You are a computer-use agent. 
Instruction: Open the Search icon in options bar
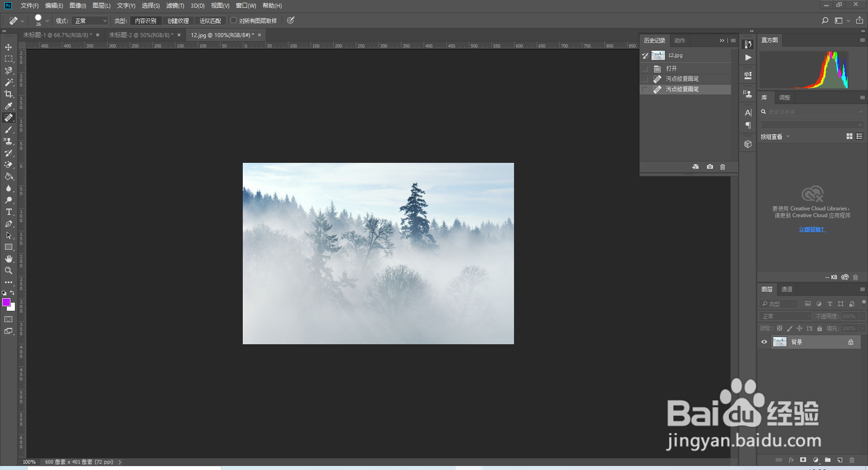click(825, 20)
